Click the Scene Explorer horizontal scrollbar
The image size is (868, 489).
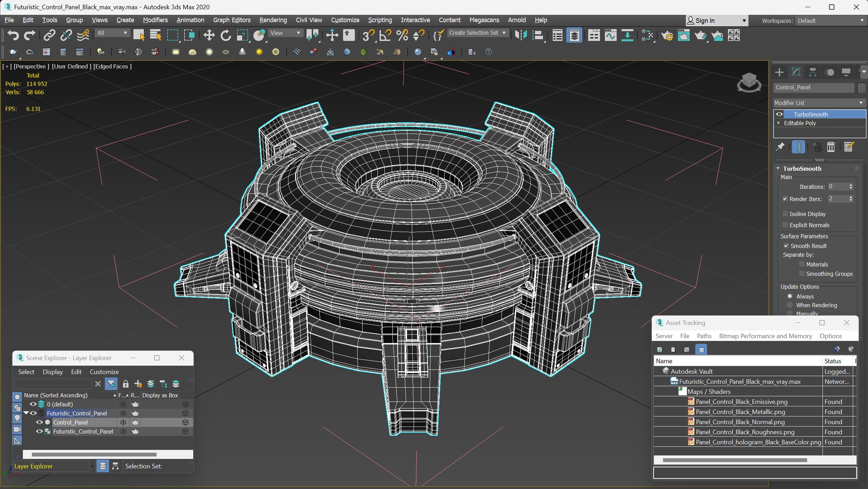click(94, 454)
